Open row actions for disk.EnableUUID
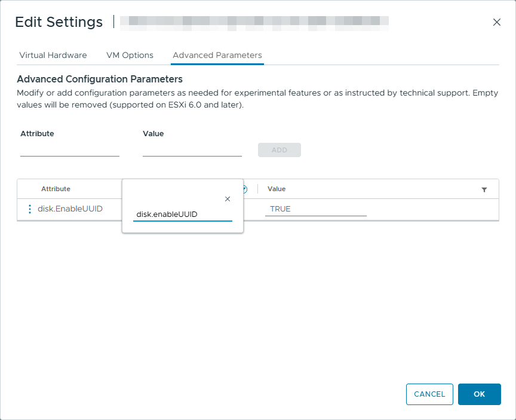This screenshot has width=516, height=420. pyautogui.click(x=29, y=209)
